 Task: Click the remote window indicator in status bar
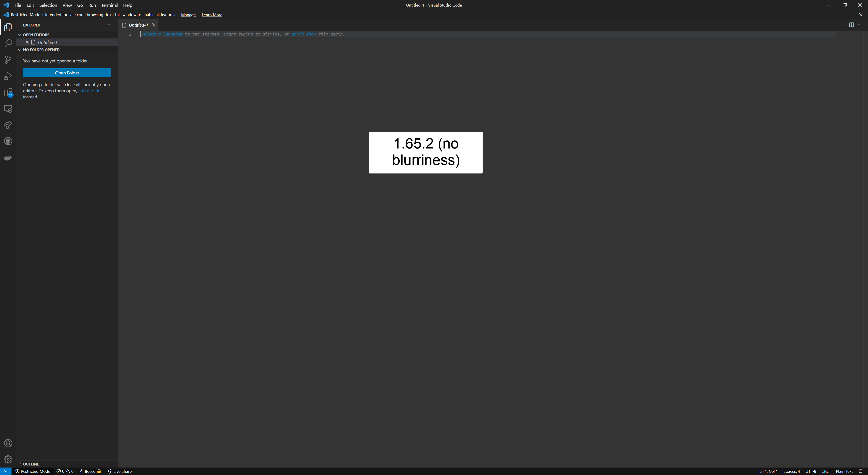(5, 471)
